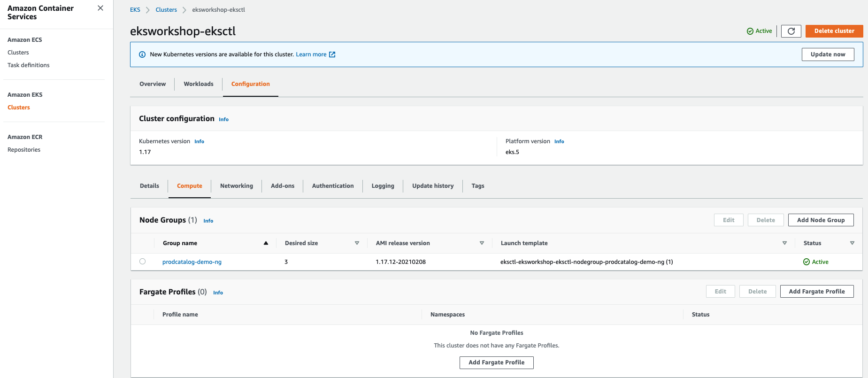The width and height of the screenshot is (868, 378).
Task: Click the AMI release version 1.17.12-20210208
Action: click(x=400, y=262)
